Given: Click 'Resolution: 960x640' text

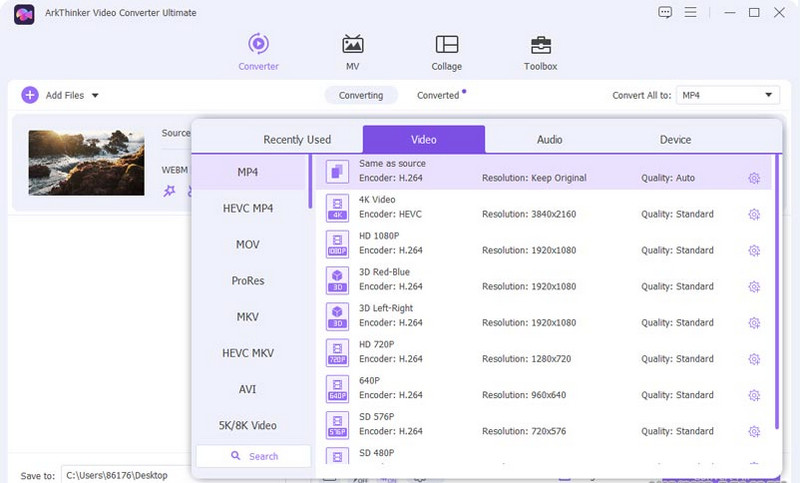Looking at the screenshot, I should [523, 395].
